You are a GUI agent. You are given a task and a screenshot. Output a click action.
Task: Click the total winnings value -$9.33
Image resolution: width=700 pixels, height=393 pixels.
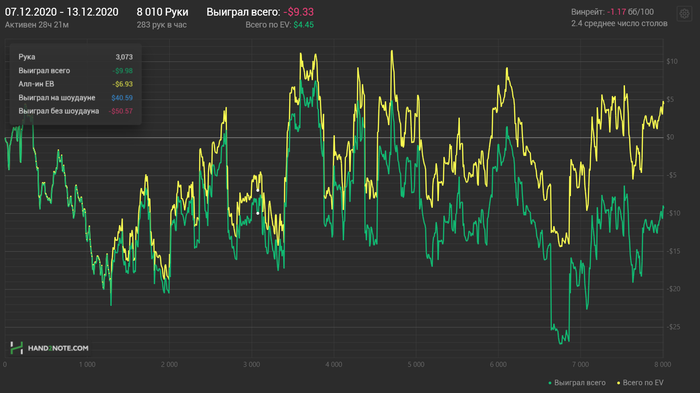299,12
